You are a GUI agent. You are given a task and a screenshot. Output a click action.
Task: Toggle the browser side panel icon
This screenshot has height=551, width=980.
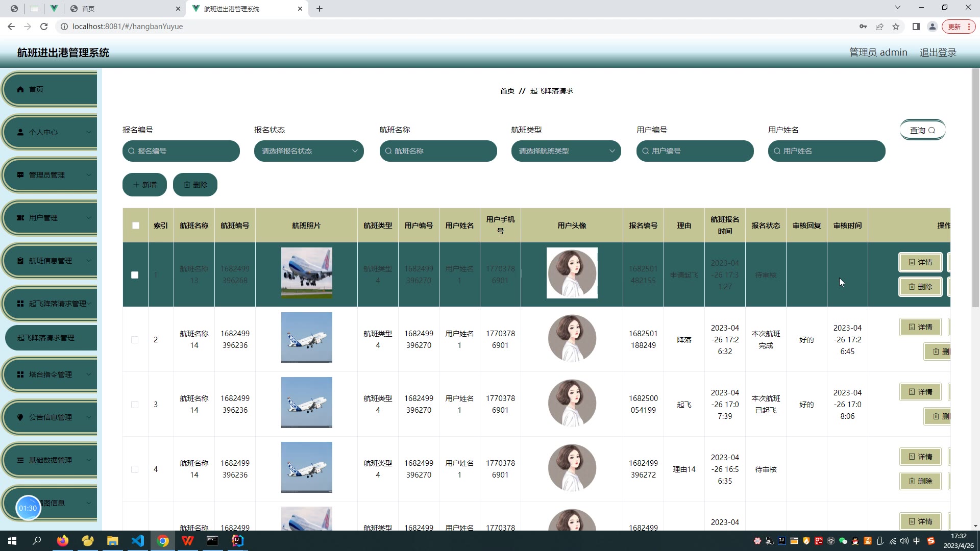tap(916, 27)
